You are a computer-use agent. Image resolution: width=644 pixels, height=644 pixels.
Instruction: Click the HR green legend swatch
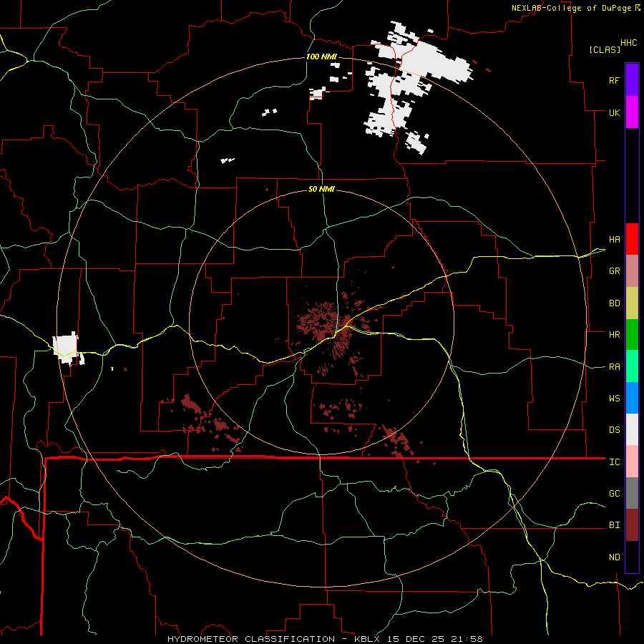632,335
